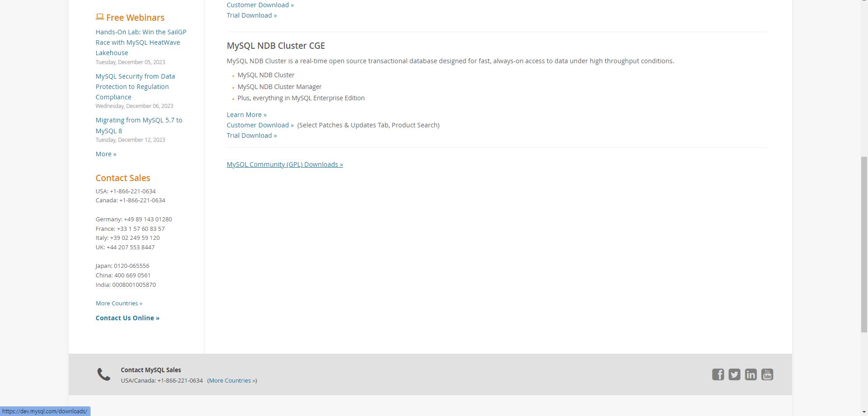868x416 pixels.
Task: Click the dev.mysql.com/downloads status bar URL
Action: [x=45, y=411]
